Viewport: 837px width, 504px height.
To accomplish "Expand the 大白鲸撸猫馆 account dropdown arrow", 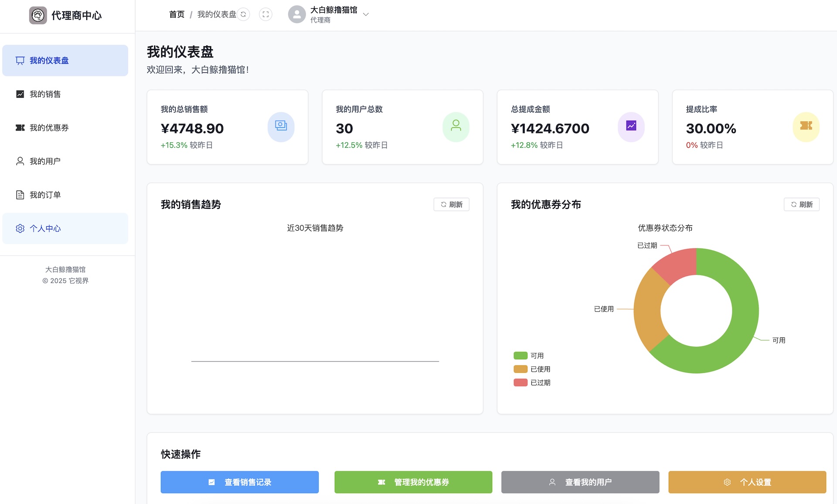I will click(366, 14).
